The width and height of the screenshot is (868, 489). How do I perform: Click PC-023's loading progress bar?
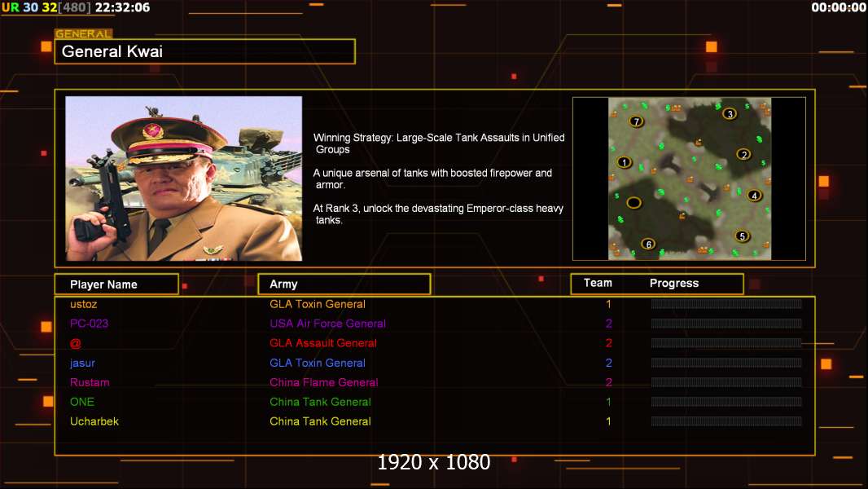pos(726,324)
